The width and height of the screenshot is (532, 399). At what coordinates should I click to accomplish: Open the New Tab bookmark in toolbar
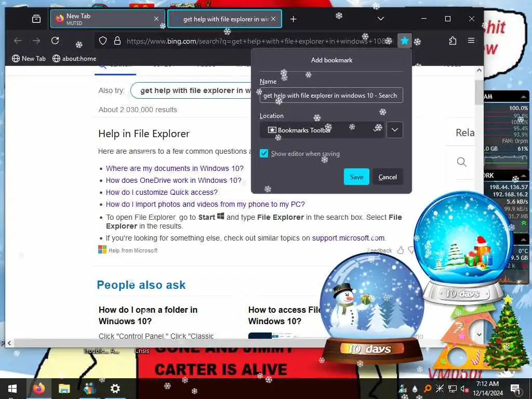pyautogui.click(x=29, y=59)
